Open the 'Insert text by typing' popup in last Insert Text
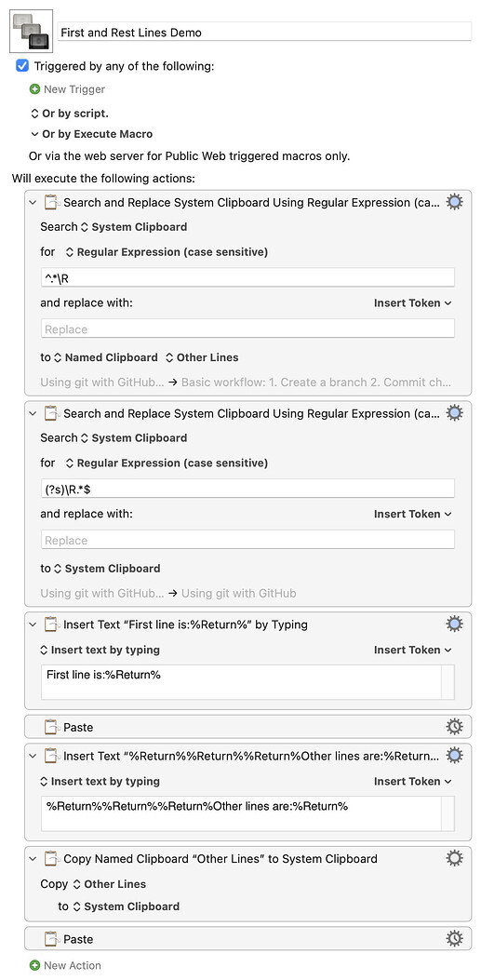This screenshot has height=980, width=481. 100,781
